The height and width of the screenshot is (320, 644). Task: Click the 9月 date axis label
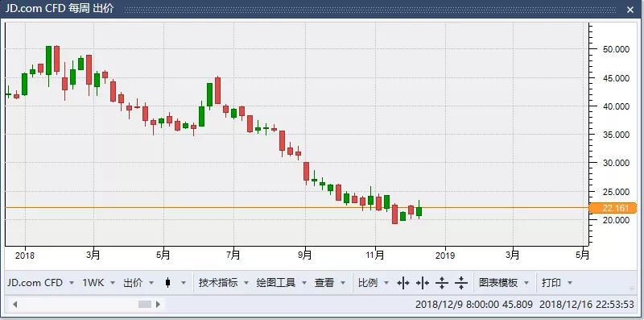tap(305, 256)
